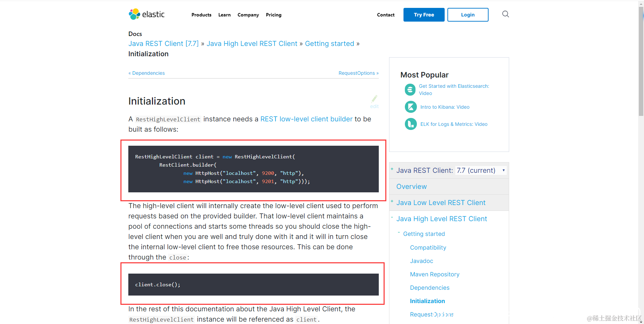Click the inline 'close' code word
The image size is (644, 324).
pos(178,257)
